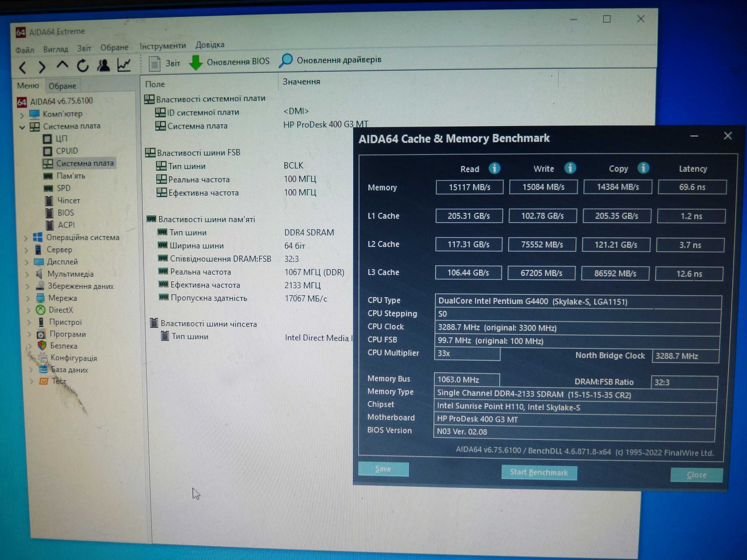The image size is (747, 560).
Task: Click the Close button in benchmark window
Action: pyautogui.click(x=696, y=475)
